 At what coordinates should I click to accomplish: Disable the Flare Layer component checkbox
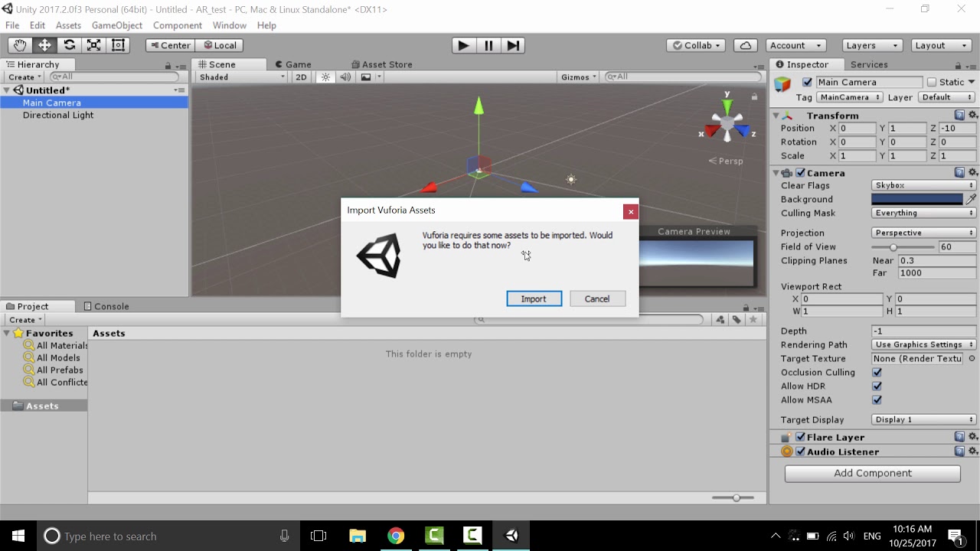[x=800, y=437]
